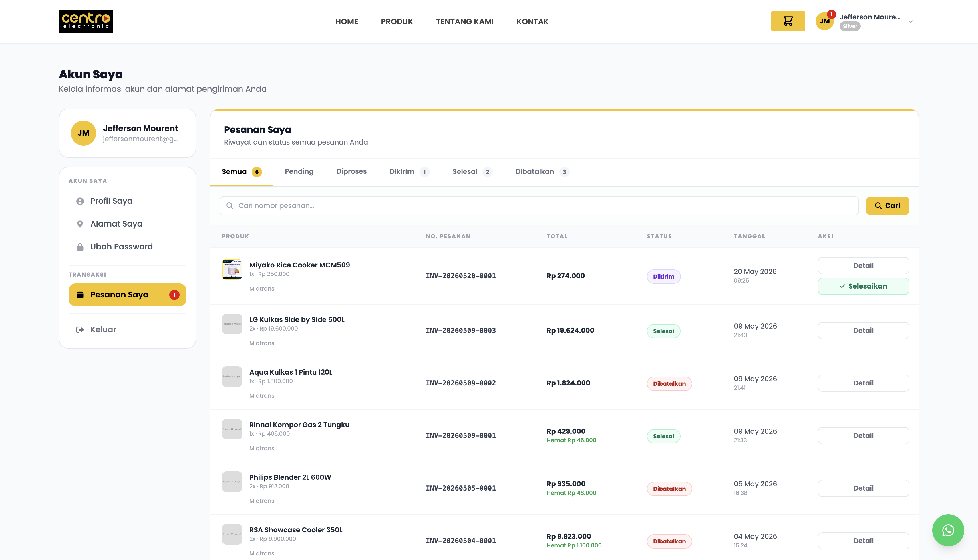Click the notification badge on Pesanan Saya

174,295
